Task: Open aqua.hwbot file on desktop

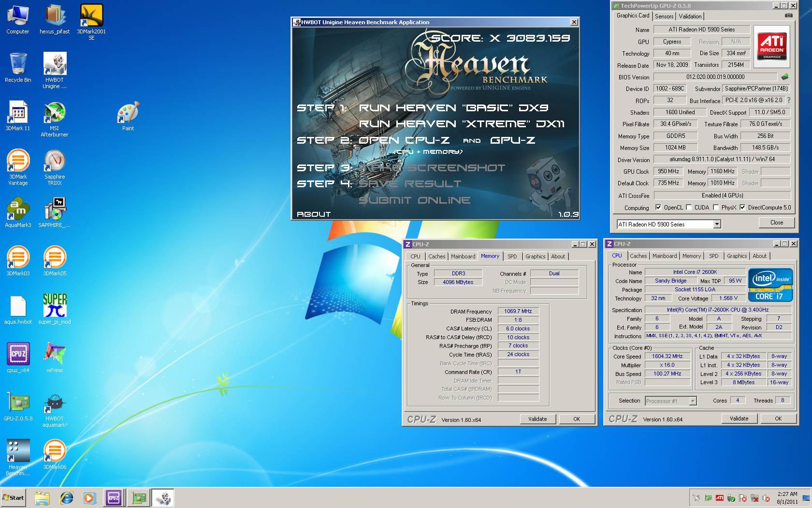Action: [x=18, y=310]
